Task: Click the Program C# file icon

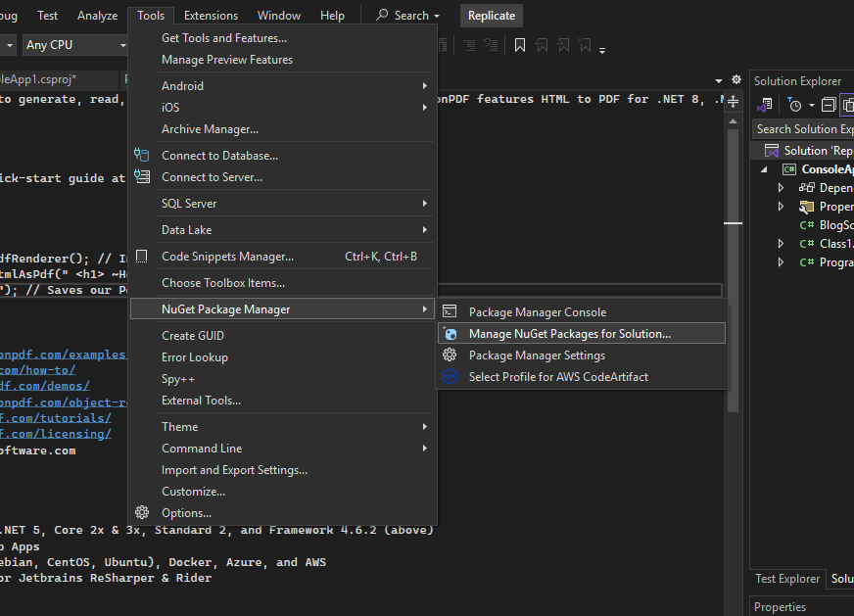Action: click(807, 262)
